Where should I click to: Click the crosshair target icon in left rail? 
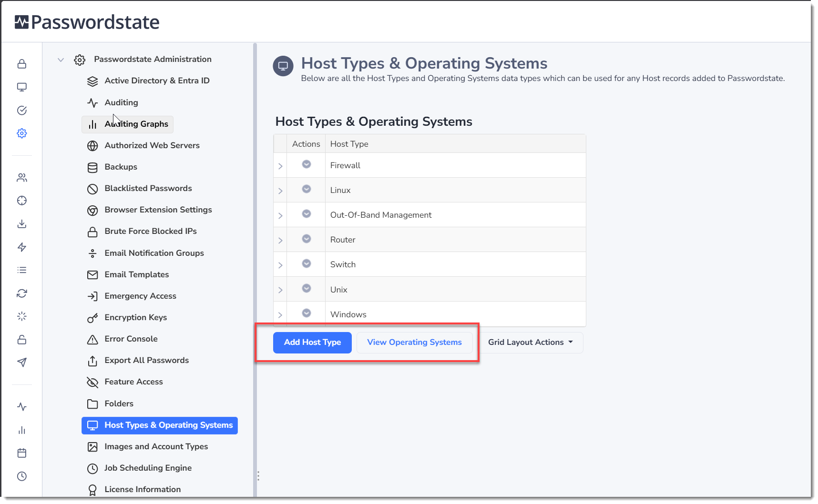(22, 201)
